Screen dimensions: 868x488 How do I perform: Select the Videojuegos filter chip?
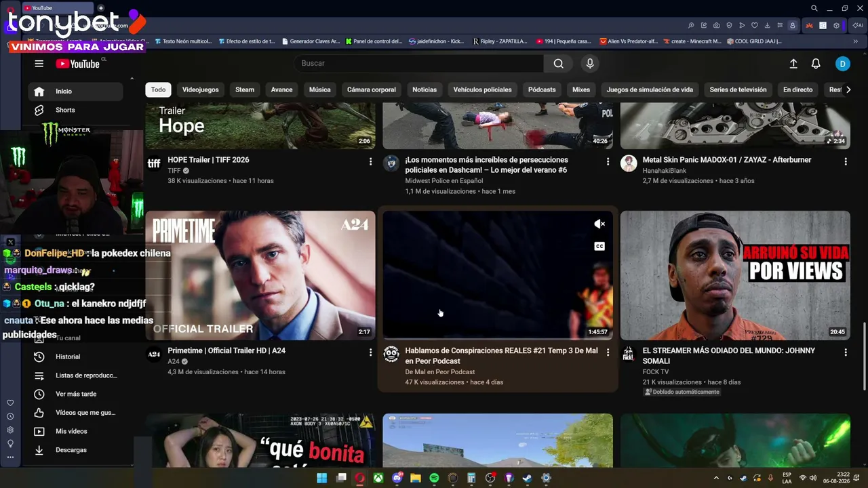click(200, 89)
